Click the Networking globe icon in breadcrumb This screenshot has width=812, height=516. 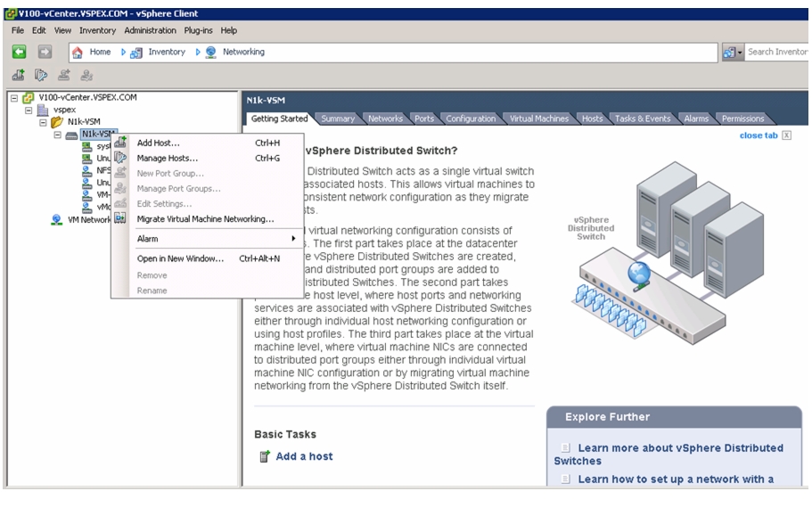210,53
